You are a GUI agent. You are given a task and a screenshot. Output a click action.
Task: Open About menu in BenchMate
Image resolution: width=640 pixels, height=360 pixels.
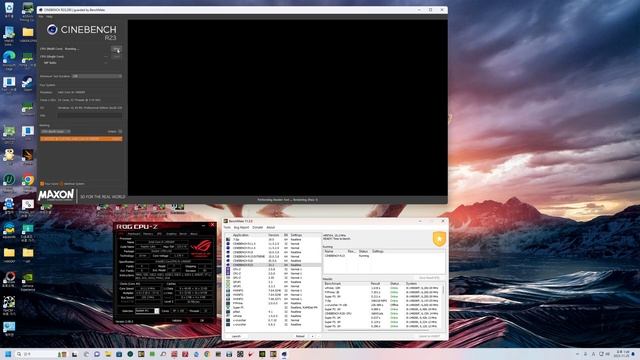pos(271,227)
